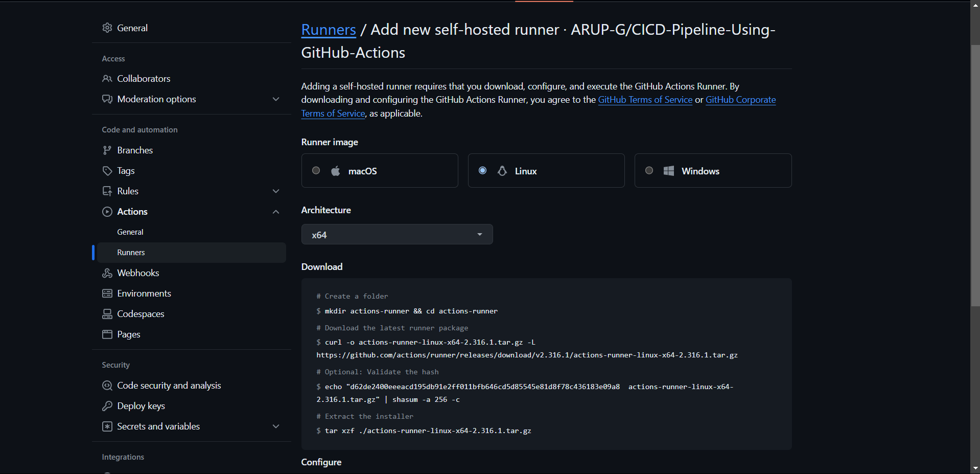
Task: Click the Deploy keys key icon
Action: (x=107, y=406)
